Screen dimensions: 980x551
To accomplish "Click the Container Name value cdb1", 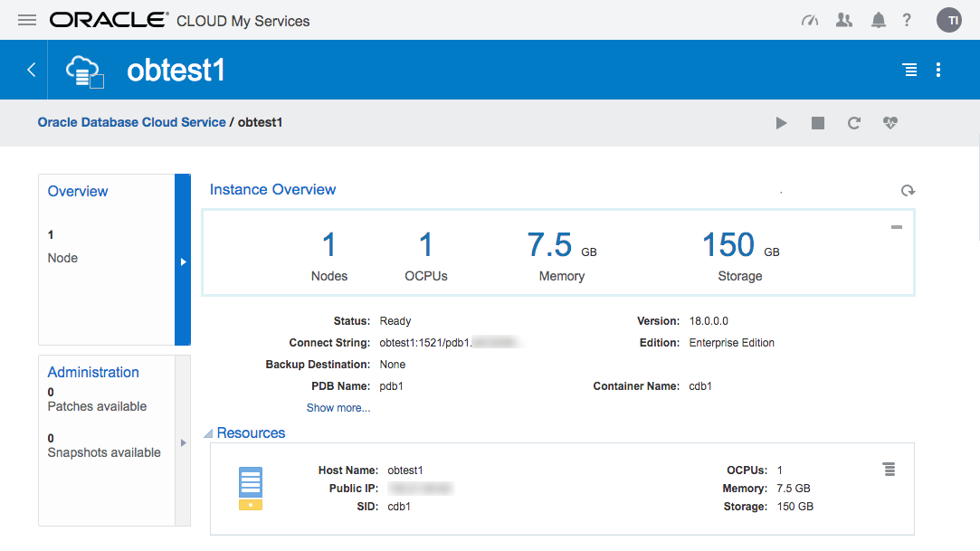I will point(700,386).
